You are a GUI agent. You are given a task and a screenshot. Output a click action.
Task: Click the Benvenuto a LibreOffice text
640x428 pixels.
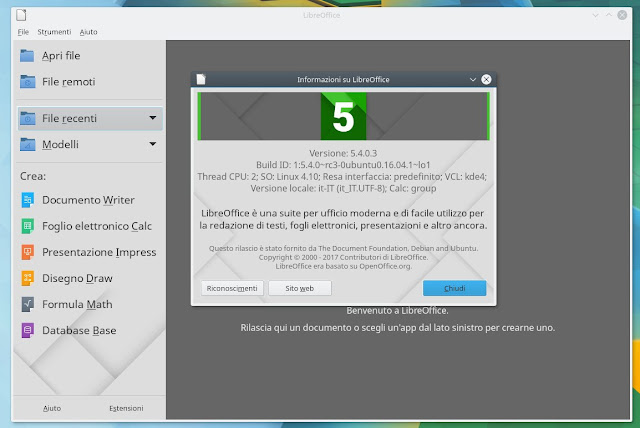(x=397, y=310)
